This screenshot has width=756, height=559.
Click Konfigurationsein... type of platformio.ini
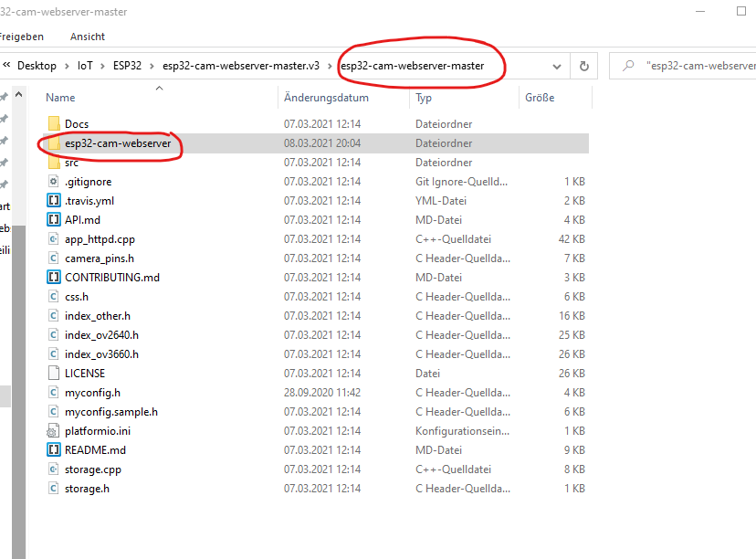tap(462, 431)
